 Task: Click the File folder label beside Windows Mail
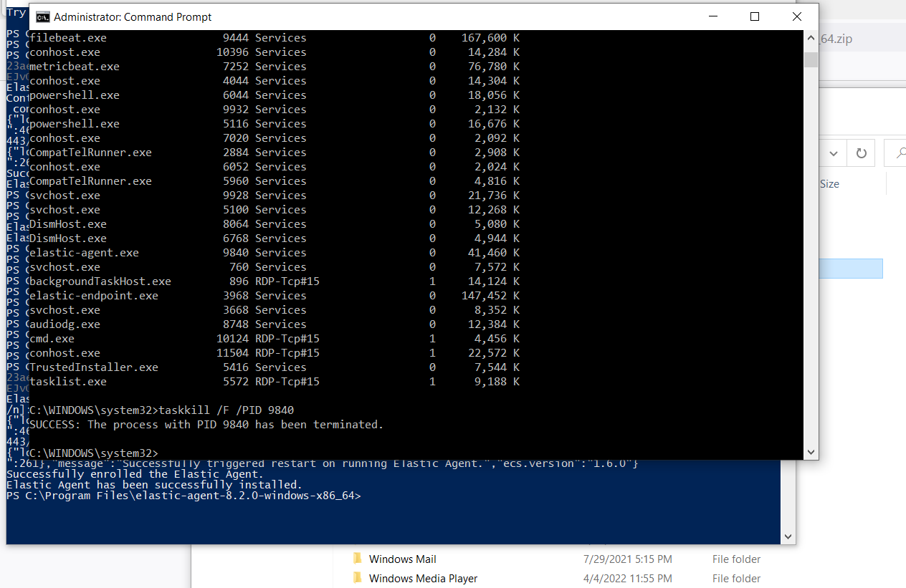[x=736, y=559]
